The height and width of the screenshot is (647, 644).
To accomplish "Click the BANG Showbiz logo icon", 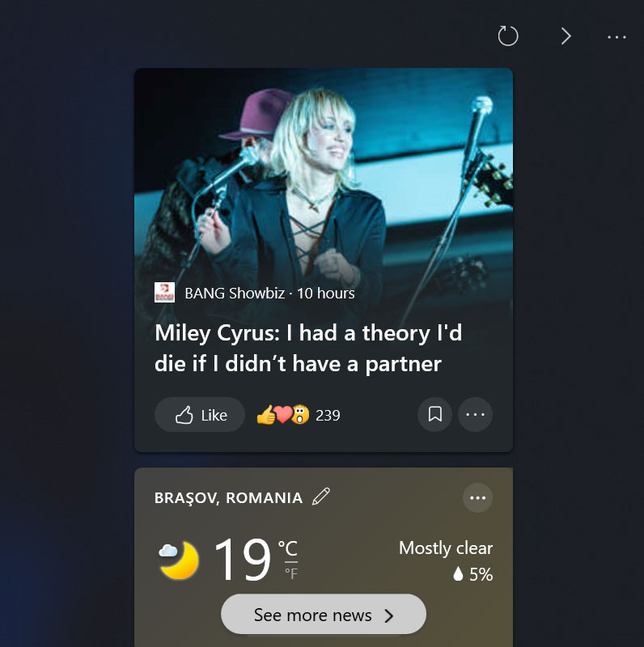I will (x=164, y=292).
